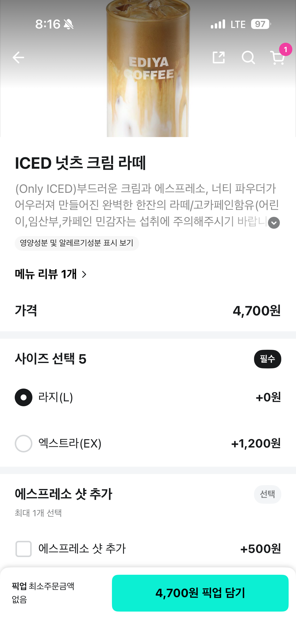View 영양성분 및 알레르기성분 표시 보기
Image resolution: width=296 pixels, height=644 pixels.
tap(77, 243)
